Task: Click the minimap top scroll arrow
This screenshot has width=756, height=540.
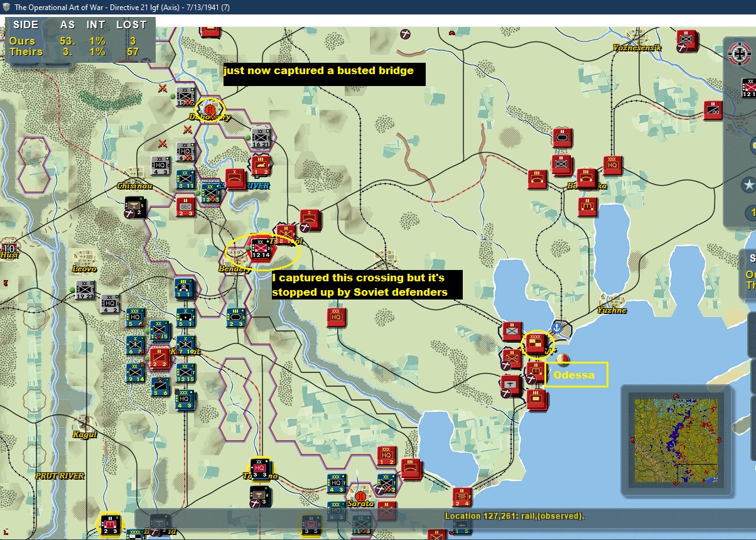Action: pyautogui.click(x=676, y=396)
